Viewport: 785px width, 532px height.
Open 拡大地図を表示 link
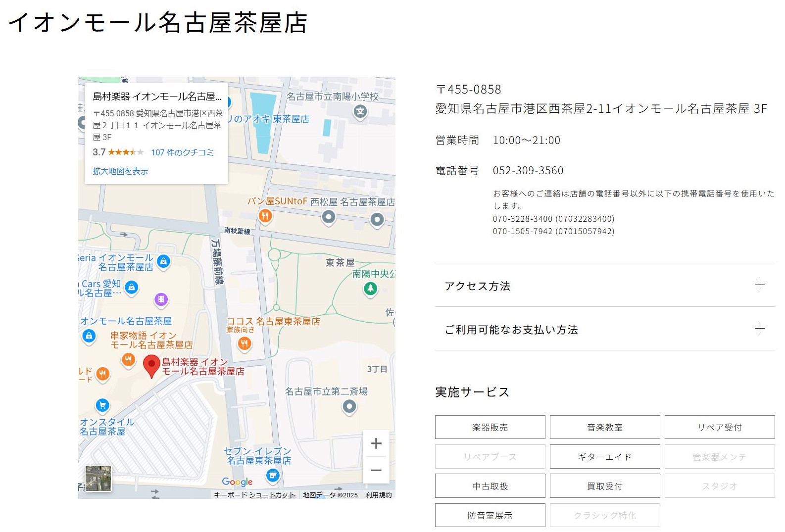[120, 171]
